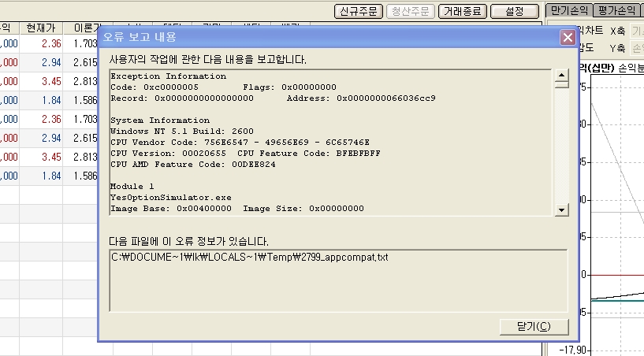Viewport: 644px width, 356px height.
Task: Open 설정 settings button
Action: click(x=514, y=11)
